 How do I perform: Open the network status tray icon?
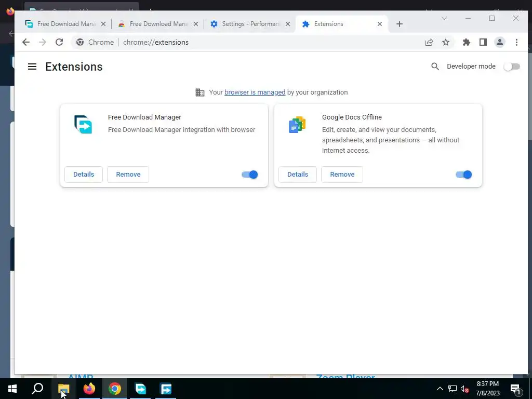click(453, 389)
